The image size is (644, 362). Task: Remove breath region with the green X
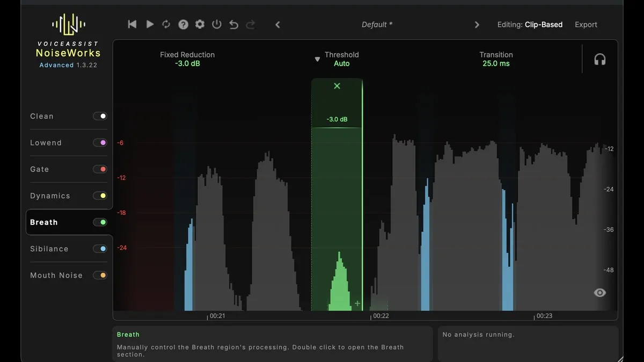click(337, 86)
